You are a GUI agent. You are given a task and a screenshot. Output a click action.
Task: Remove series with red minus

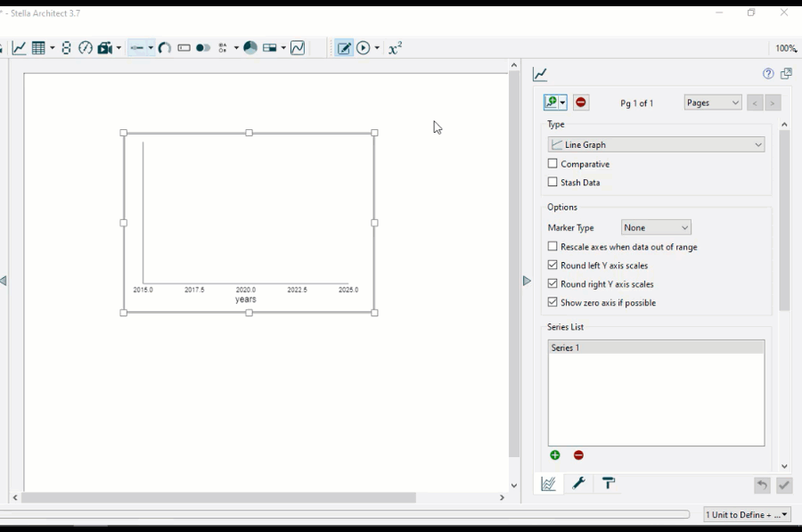pyautogui.click(x=578, y=455)
